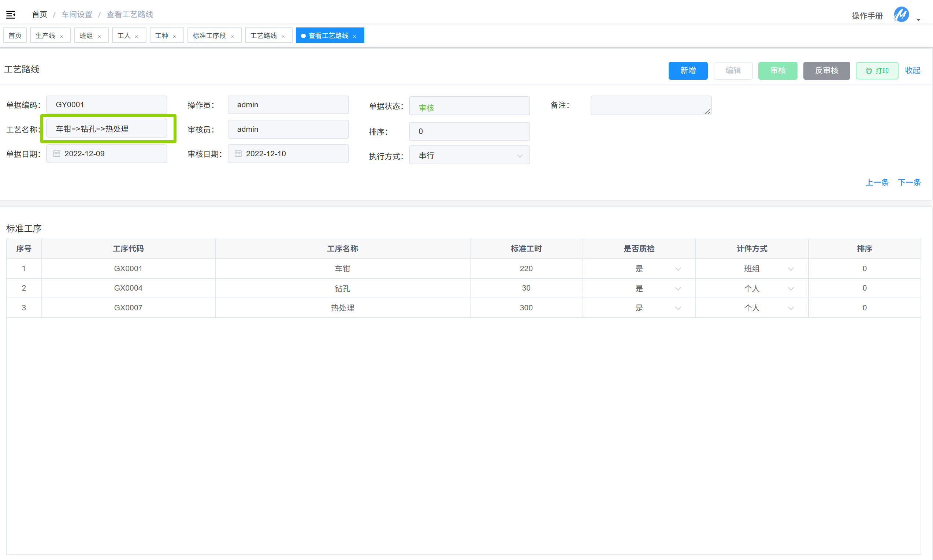
Task: Close the 生产线 tab
Action: tap(62, 37)
